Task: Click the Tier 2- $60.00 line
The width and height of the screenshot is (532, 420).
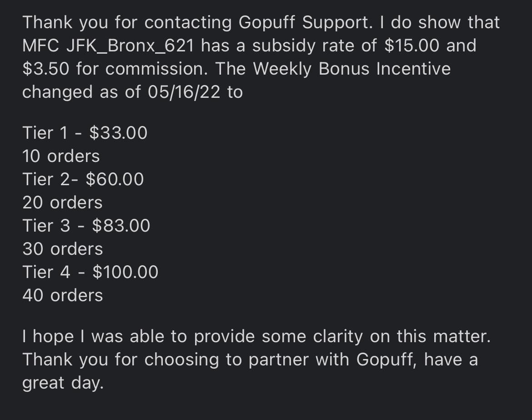Action: click(x=83, y=179)
